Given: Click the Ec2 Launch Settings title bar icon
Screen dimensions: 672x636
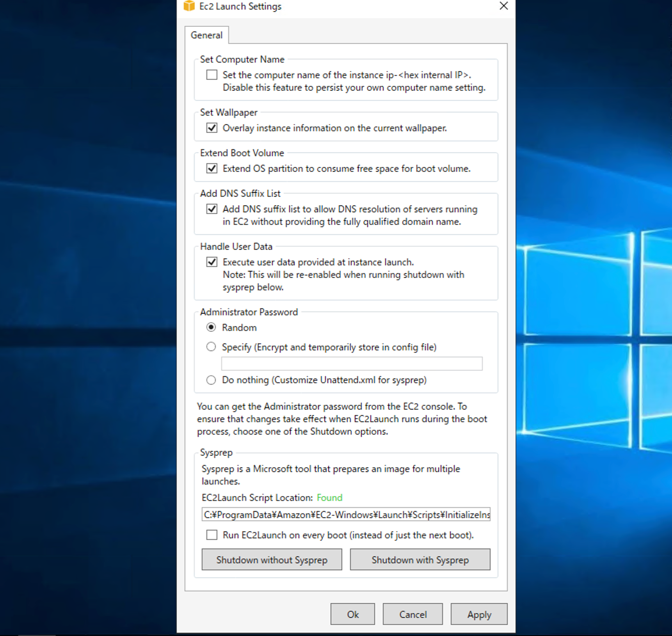Looking at the screenshot, I should click(x=189, y=6).
